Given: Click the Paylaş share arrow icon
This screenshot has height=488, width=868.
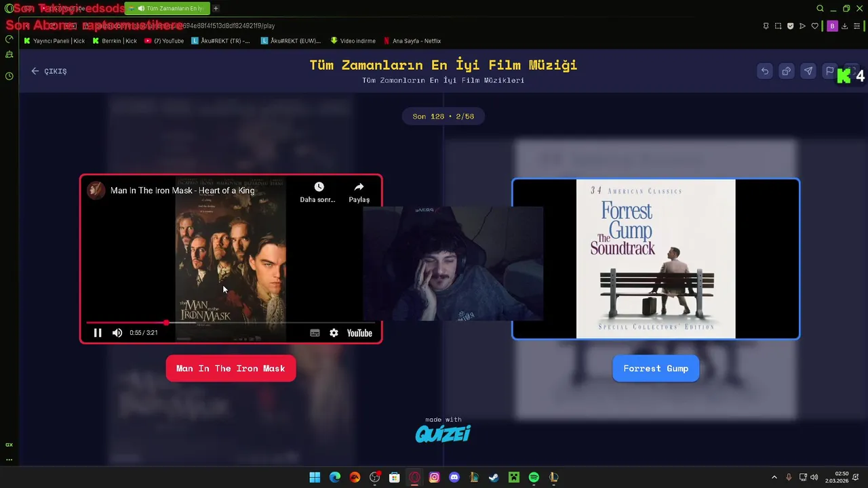Looking at the screenshot, I should click(359, 186).
